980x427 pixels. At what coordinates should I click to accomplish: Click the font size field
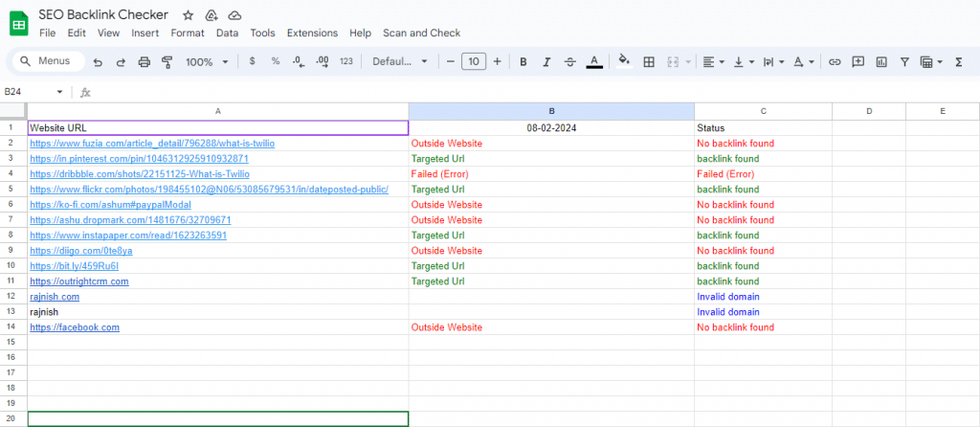pos(474,61)
